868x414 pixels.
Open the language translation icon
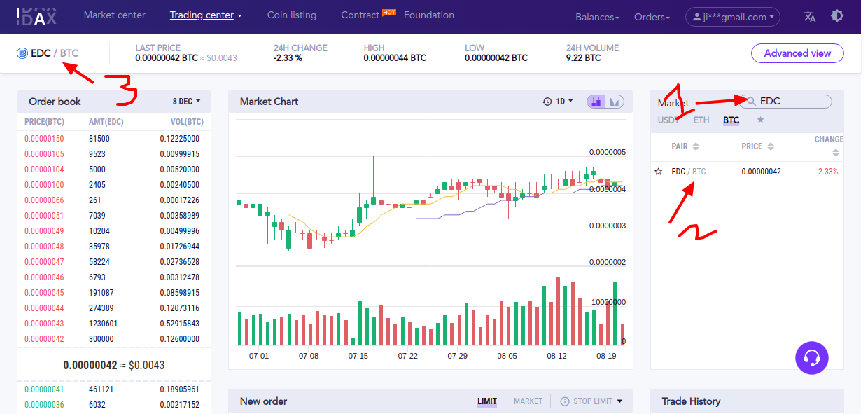pyautogui.click(x=810, y=17)
